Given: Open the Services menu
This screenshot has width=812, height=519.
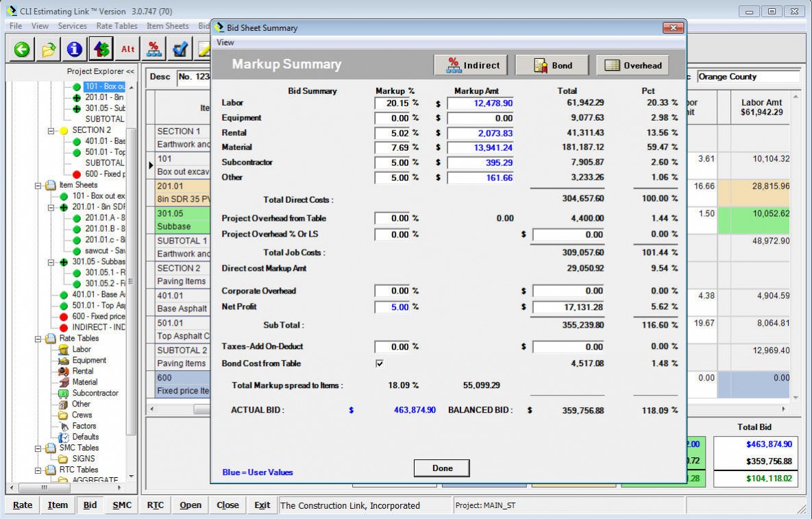Looking at the screenshot, I should (72, 26).
